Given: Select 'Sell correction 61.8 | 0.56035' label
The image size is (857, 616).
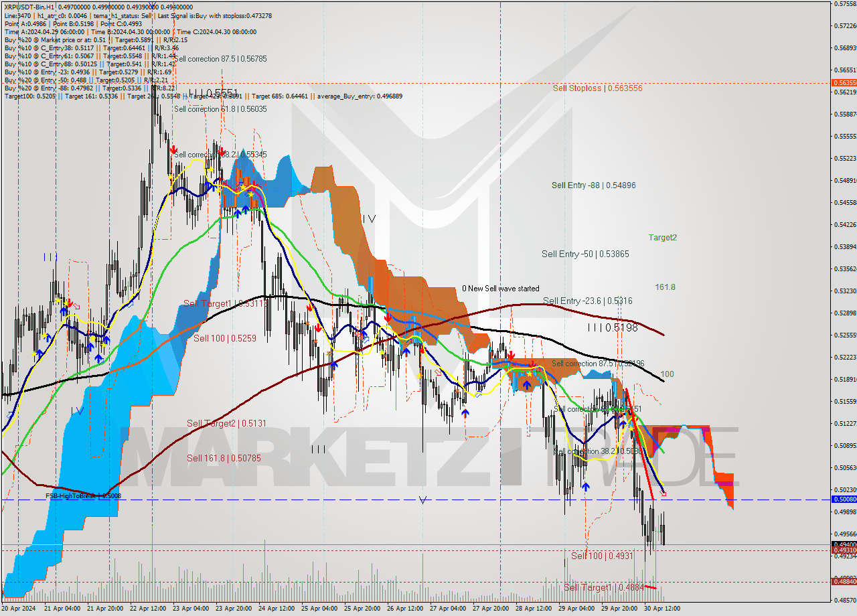Looking at the screenshot, I should pyautogui.click(x=220, y=108).
